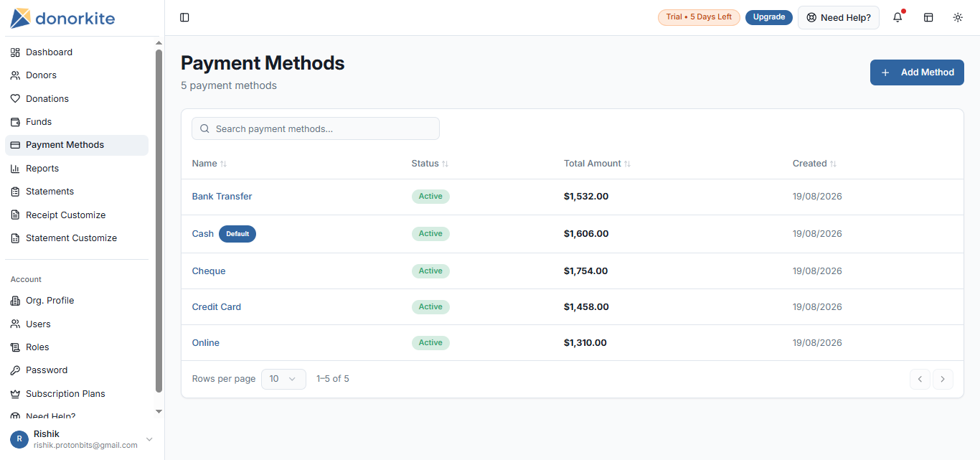Click the $1,754.00 amount
Image resolution: width=980 pixels, height=460 pixels.
(x=585, y=271)
